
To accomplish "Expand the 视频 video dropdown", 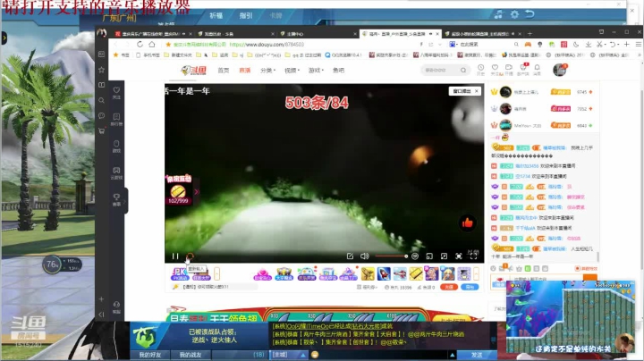I will [292, 71].
